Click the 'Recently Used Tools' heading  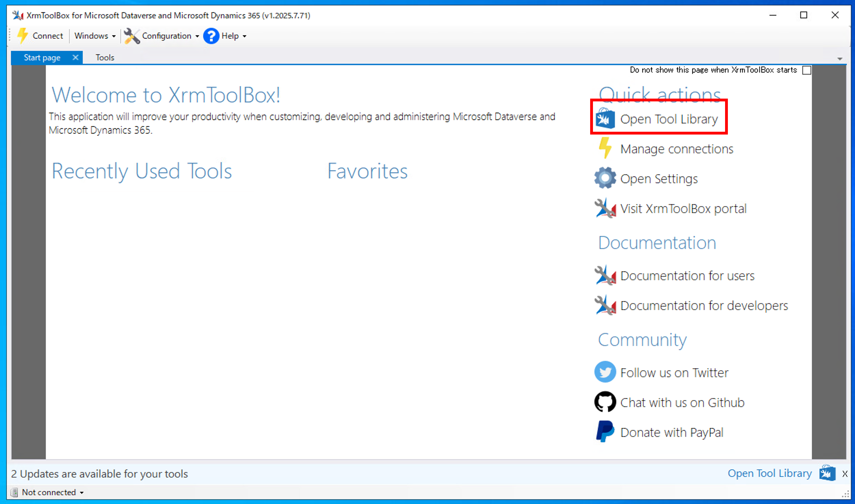tap(142, 171)
